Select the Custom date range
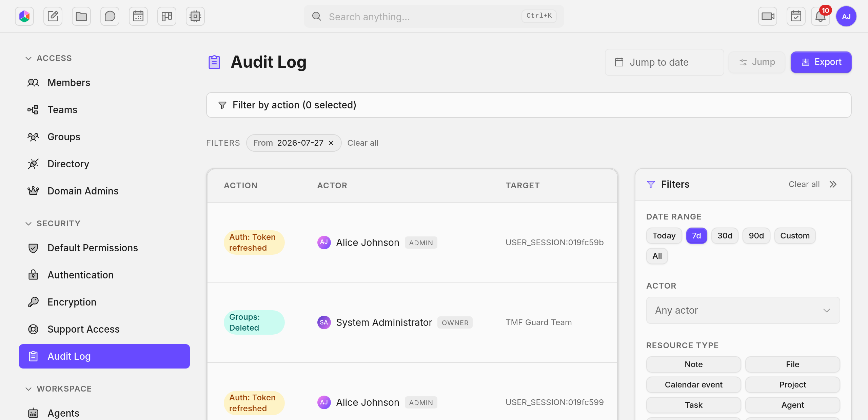 [795, 236]
